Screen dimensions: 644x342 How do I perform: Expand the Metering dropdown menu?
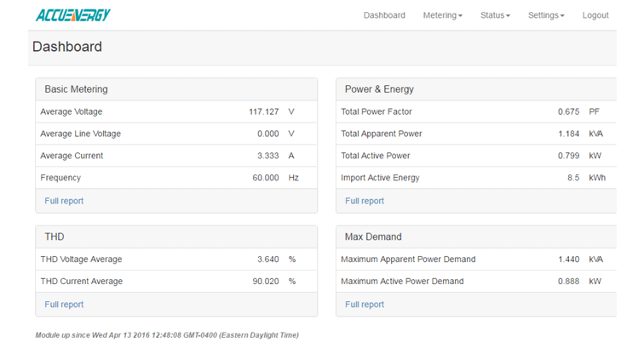[442, 15]
